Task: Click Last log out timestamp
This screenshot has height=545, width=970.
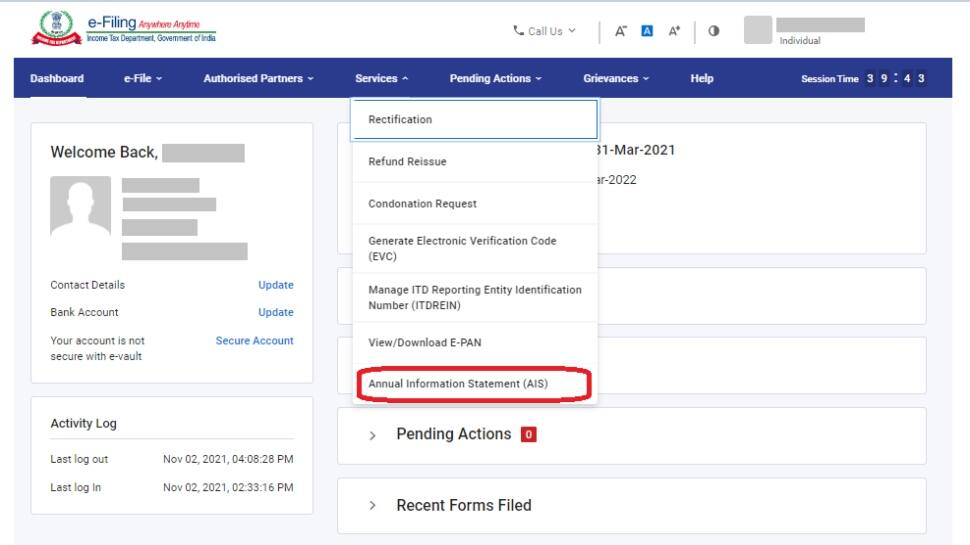Action: pos(228,459)
